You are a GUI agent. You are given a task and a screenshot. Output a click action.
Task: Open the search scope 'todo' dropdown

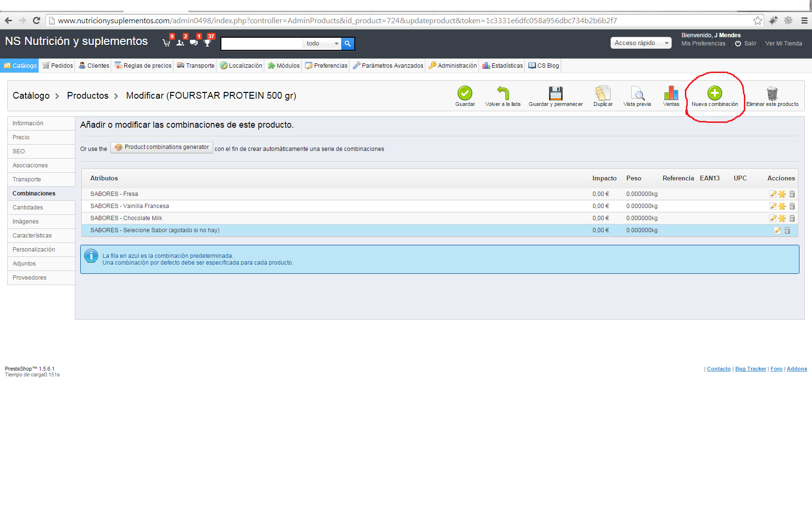pyautogui.click(x=322, y=44)
